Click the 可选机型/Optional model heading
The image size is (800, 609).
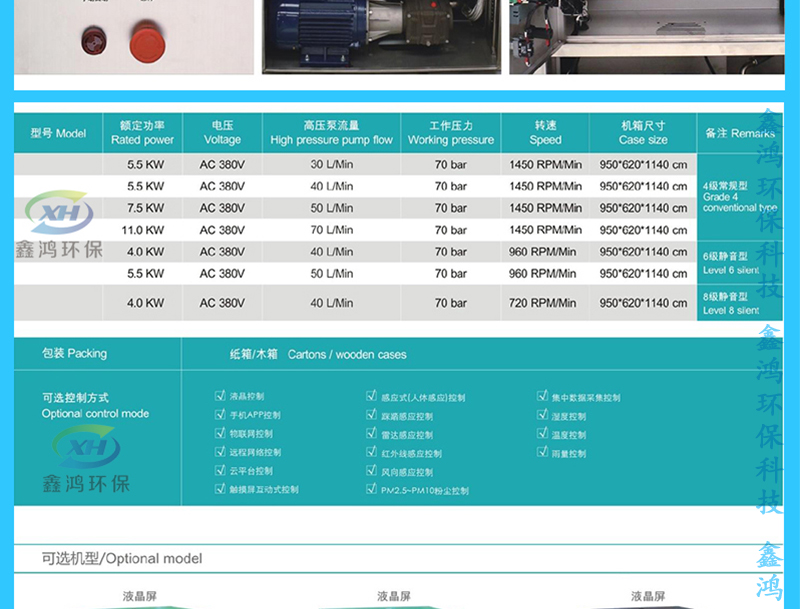point(122,558)
